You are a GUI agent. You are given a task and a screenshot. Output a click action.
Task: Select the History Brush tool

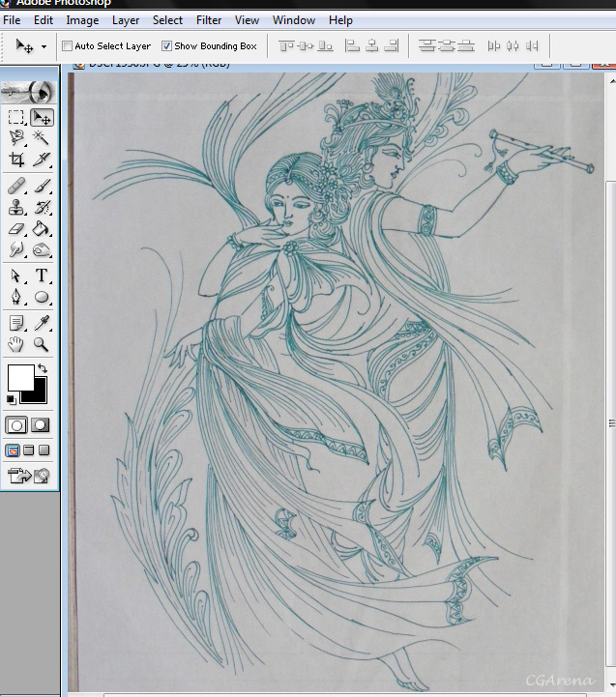(42, 207)
